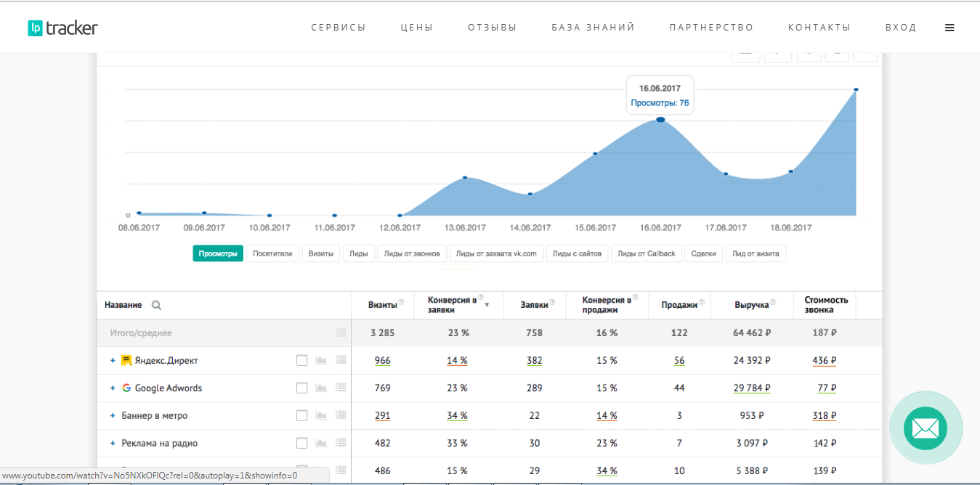Open the list icon for Google Adwords row
This screenshot has width=980, height=485.
tap(341, 388)
